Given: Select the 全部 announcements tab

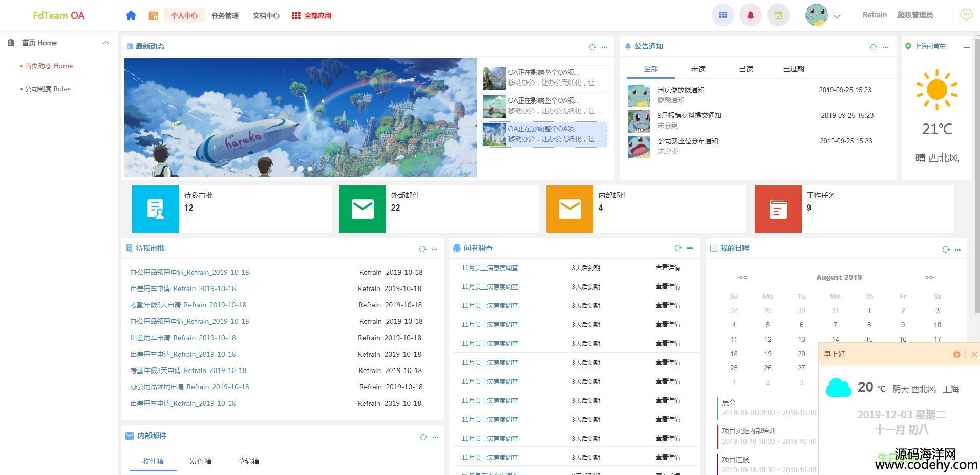Looking at the screenshot, I should click(651, 69).
